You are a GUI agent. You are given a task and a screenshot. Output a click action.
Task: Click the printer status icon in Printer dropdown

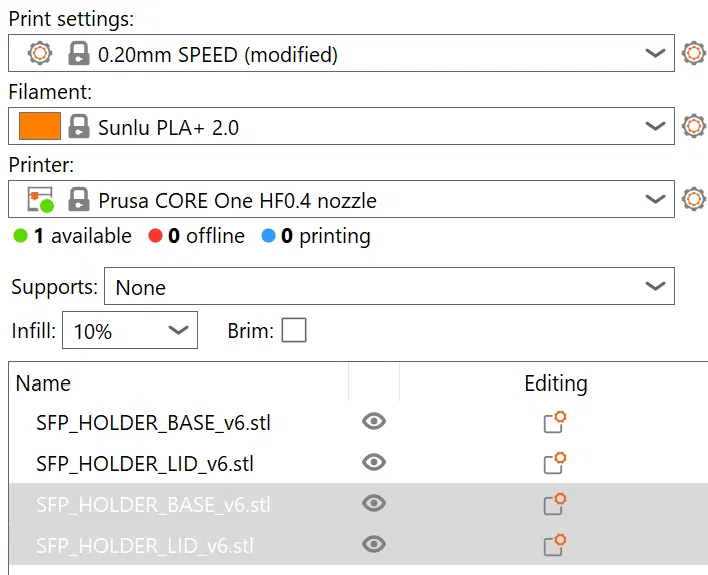(x=40, y=200)
